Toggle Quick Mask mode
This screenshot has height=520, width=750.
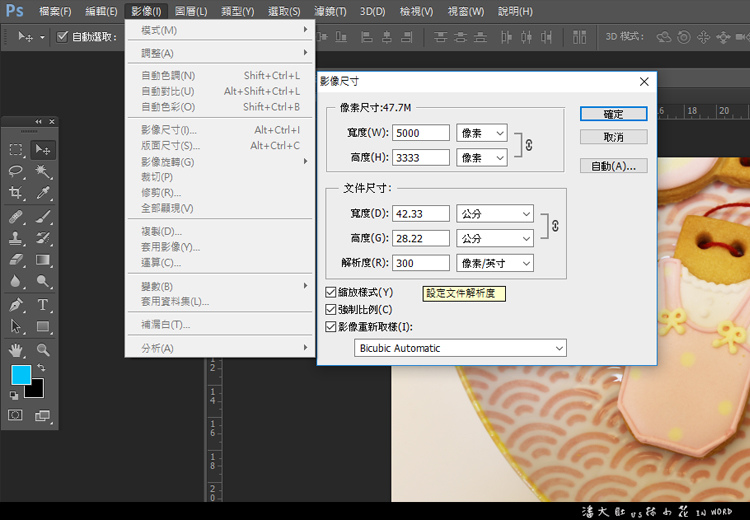(x=15, y=415)
